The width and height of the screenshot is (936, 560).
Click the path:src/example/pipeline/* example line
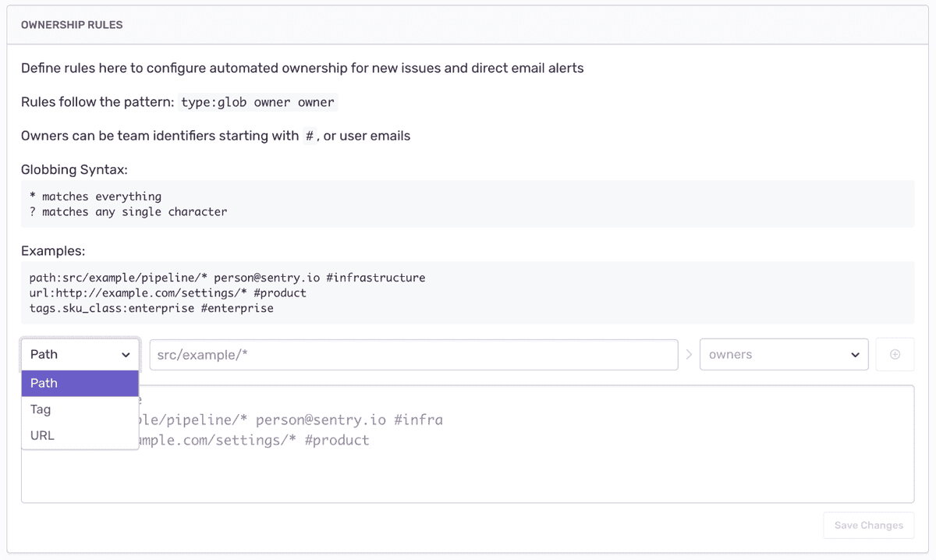click(227, 278)
